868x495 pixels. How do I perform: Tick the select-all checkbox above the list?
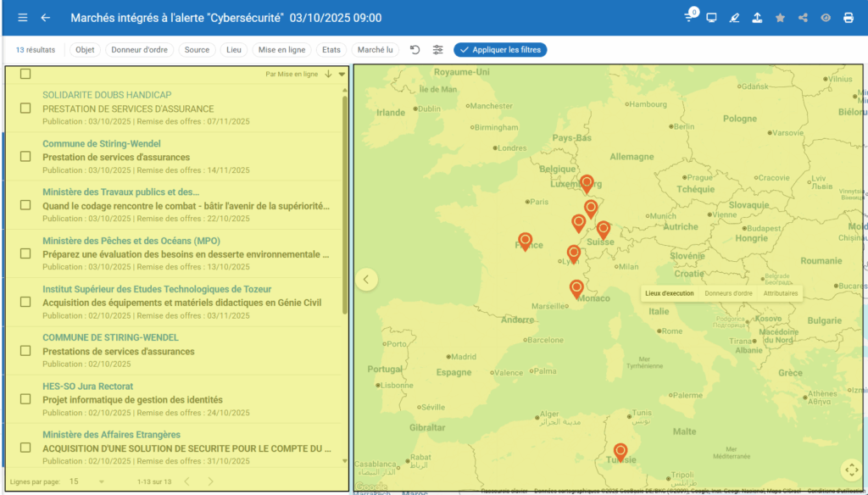pos(25,74)
